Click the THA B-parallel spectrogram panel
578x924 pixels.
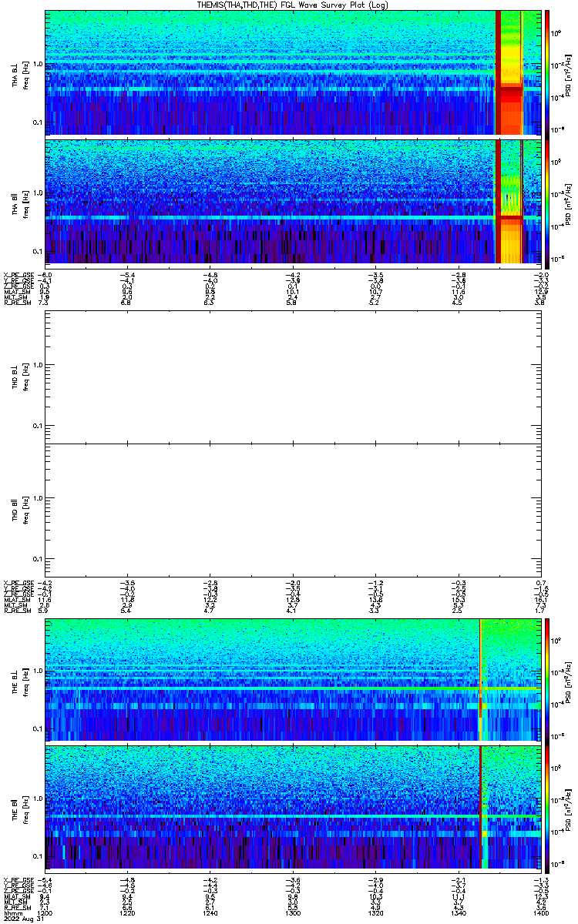[x=293, y=201]
